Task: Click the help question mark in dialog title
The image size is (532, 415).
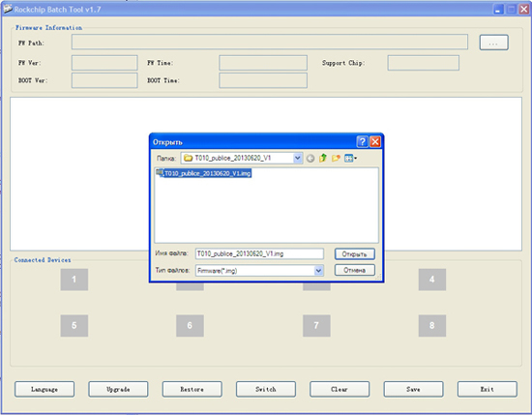Action: 362,141
